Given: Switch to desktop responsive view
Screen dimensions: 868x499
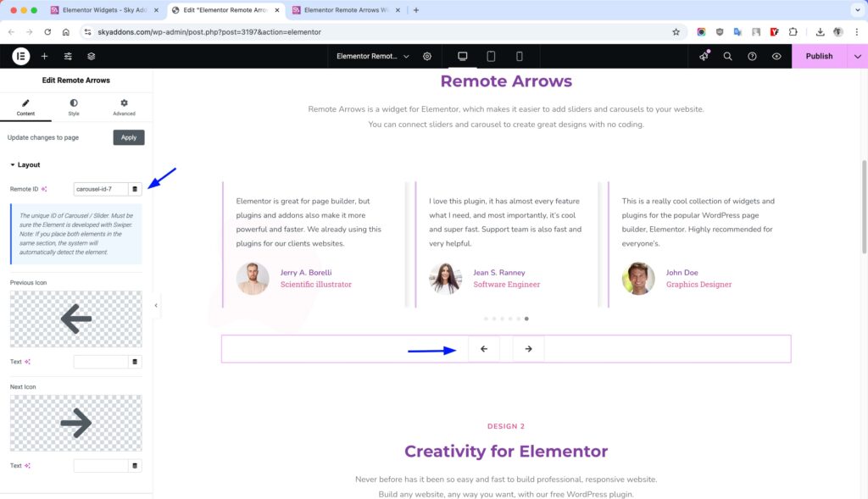Looking at the screenshot, I should tap(462, 56).
